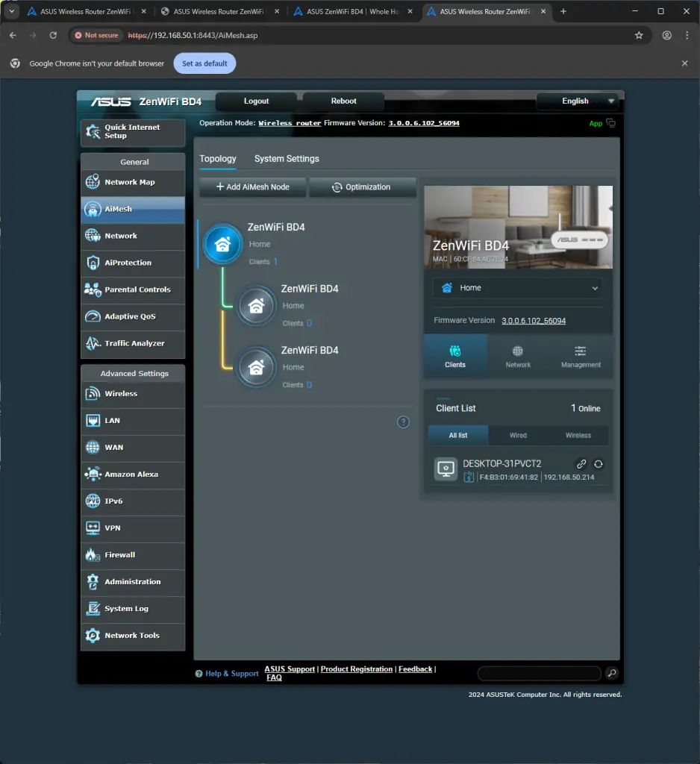Viewport: 700px width, 764px height.
Task: Click the refresh icon for DESKTOP-31PVCT2
Action: click(598, 464)
